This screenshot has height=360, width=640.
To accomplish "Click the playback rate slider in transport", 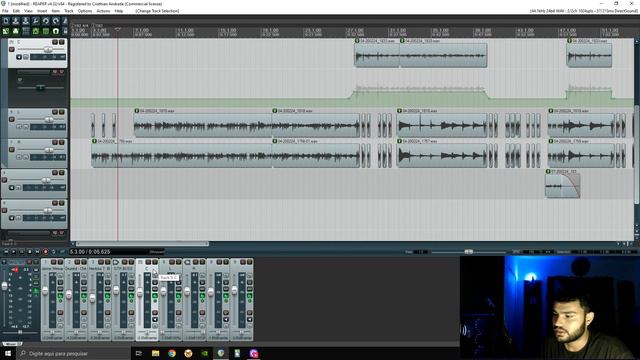I will (x=469, y=252).
